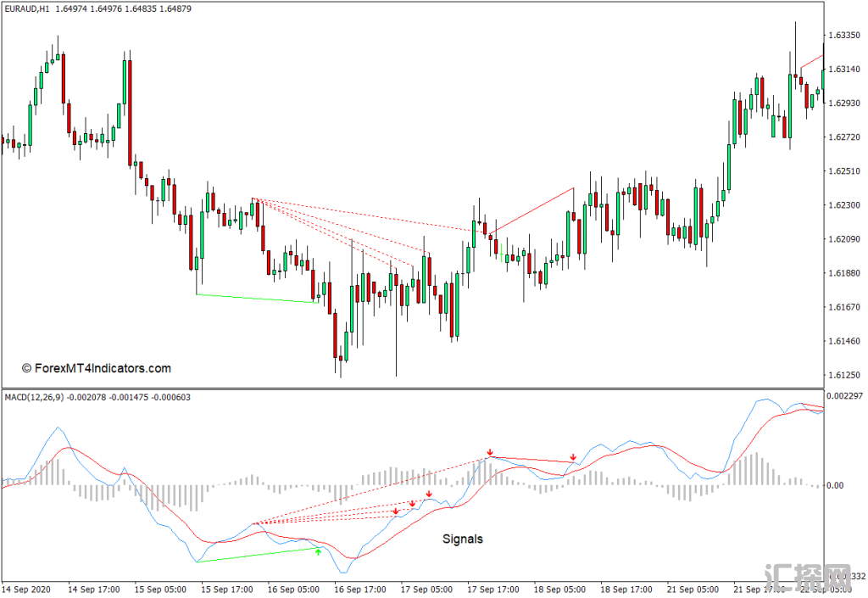Click the 18 Sep 05:00 time label
The image size is (868, 598).
[559, 590]
